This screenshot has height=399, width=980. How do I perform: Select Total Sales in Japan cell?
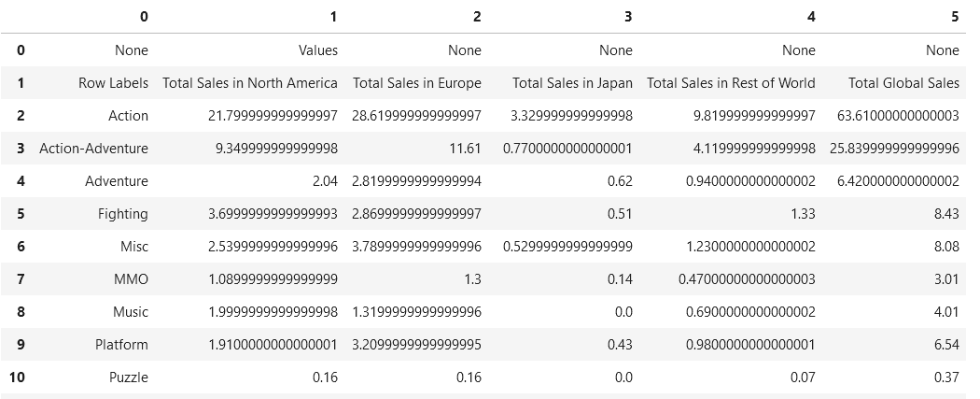[x=572, y=83]
